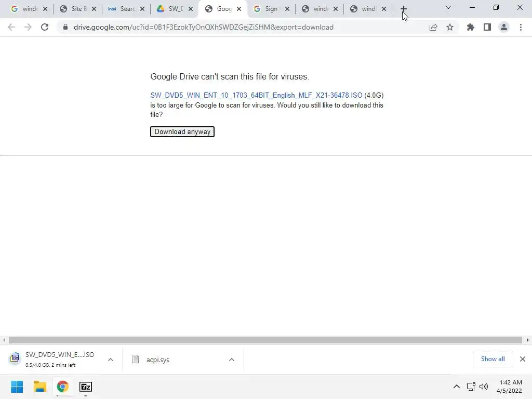This screenshot has height=399, width=532.
Task: Go back to the previous page
Action: pos(11,27)
